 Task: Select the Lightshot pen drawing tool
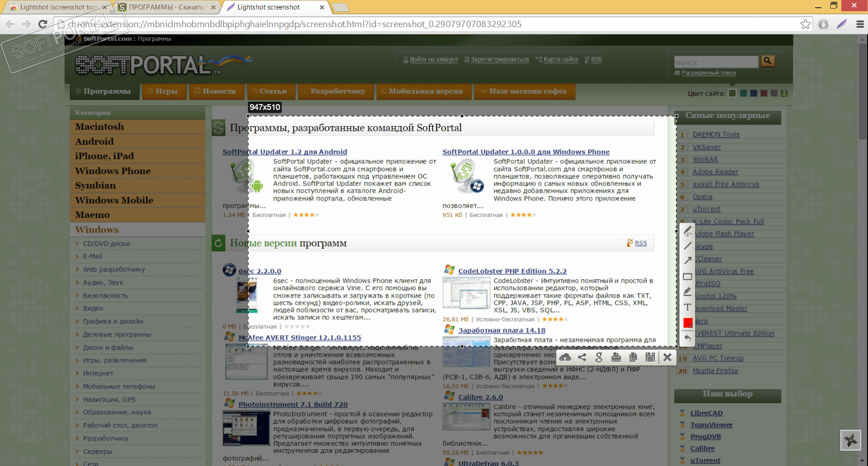tap(687, 231)
